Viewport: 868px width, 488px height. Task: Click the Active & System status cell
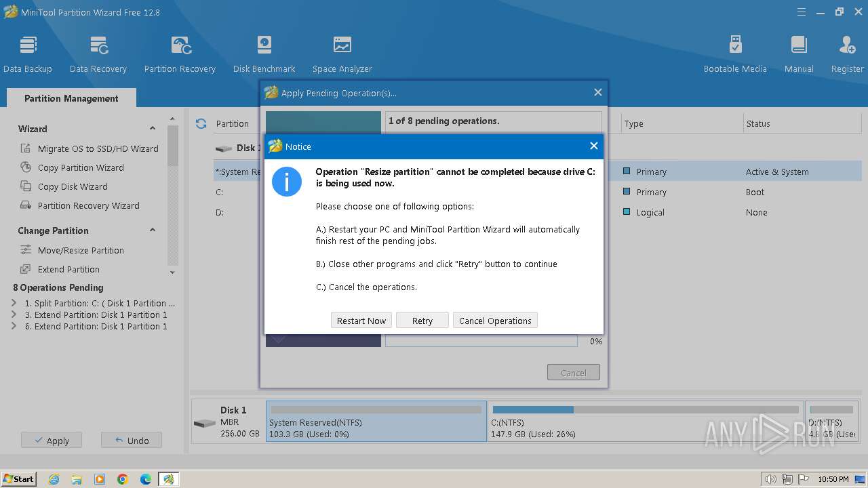tap(777, 171)
